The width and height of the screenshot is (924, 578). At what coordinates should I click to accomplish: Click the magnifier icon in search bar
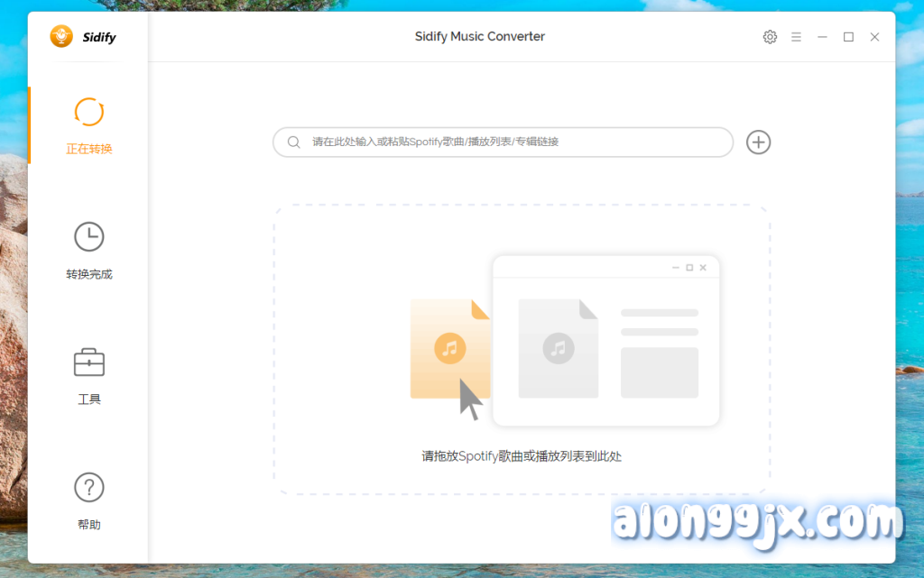(x=294, y=142)
